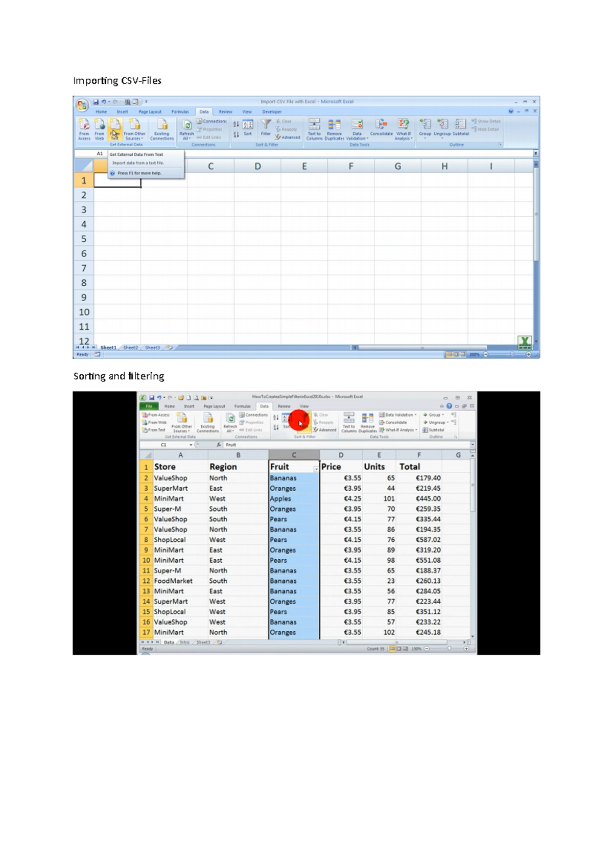
Task: Open From Other Sources dropdown in Import CSV window
Action: (134, 129)
